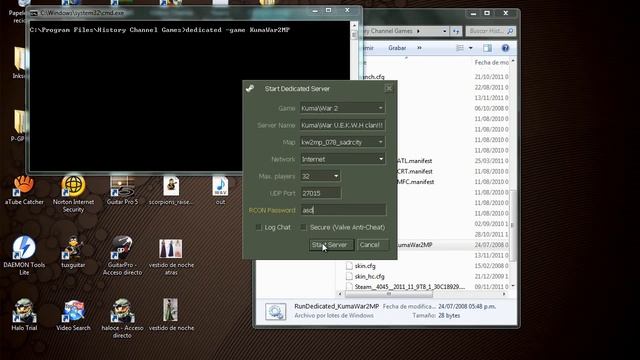Click the Start Server button
The image size is (640, 360).
(x=331, y=244)
